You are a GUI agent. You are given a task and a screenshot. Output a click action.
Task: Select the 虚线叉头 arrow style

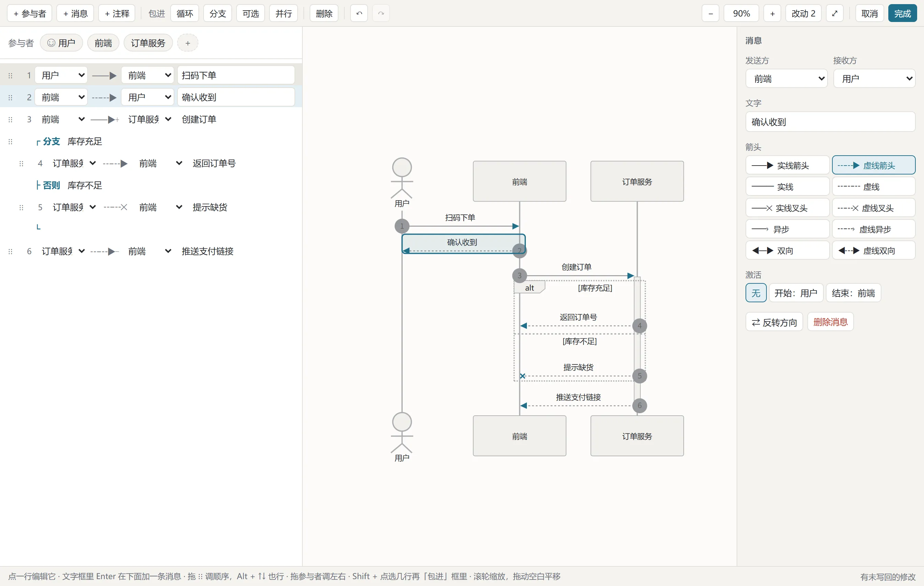coord(873,208)
